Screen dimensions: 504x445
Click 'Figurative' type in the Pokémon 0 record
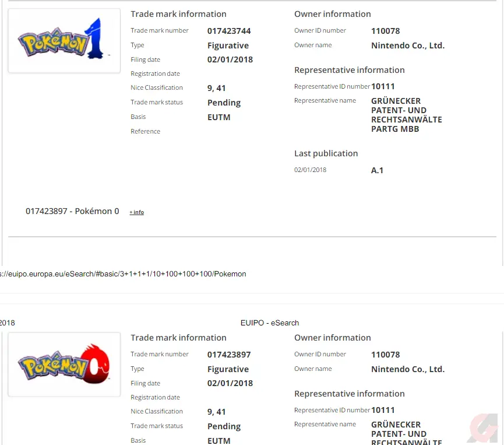pyautogui.click(x=228, y=369)
